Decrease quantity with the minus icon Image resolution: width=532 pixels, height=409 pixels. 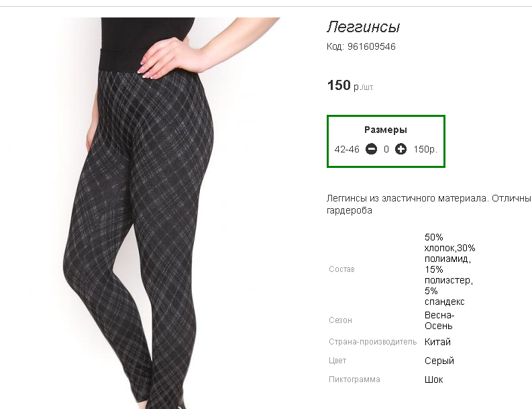click(371, 149)
